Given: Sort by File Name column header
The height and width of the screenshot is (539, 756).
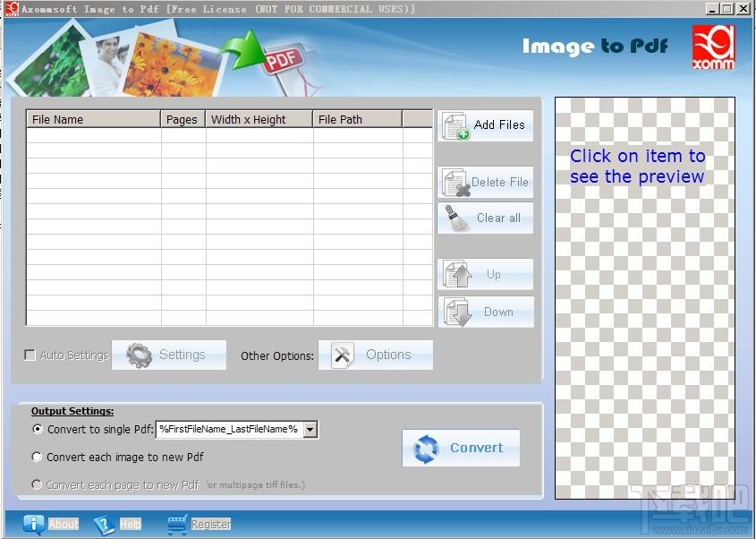Looking at the screenshot, I should pyautogui.click(x=94, y=119).
